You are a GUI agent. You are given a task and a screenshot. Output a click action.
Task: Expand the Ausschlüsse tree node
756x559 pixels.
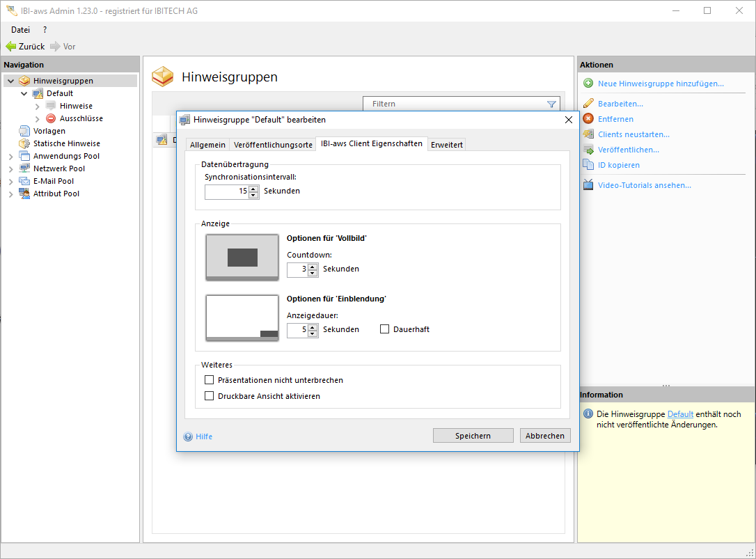click(x=38, y=118)
